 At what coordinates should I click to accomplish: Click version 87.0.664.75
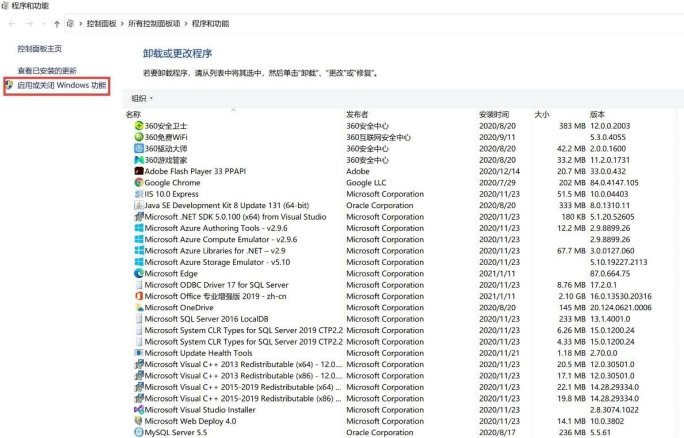tap(610, 274)
